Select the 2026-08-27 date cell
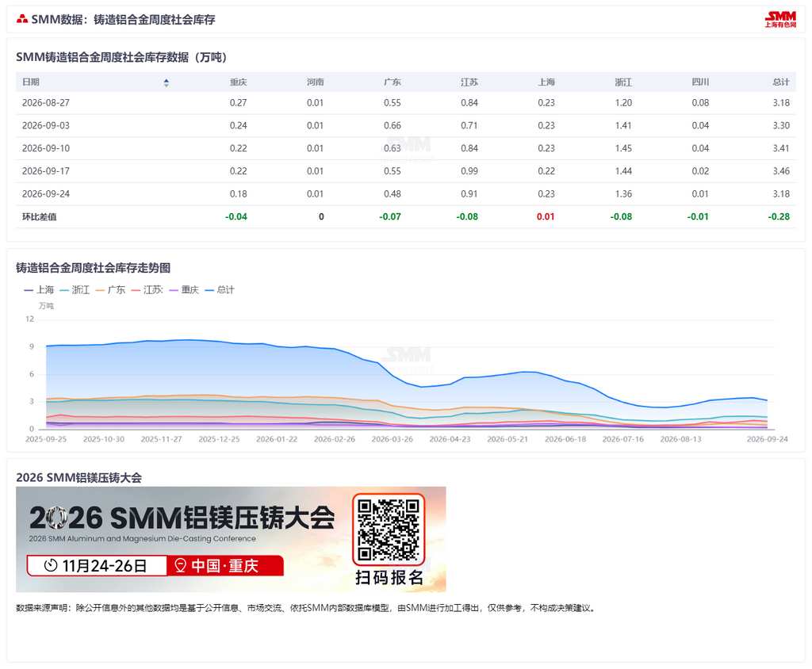This screenshot has height=669, width=812. tap(45, 103)
